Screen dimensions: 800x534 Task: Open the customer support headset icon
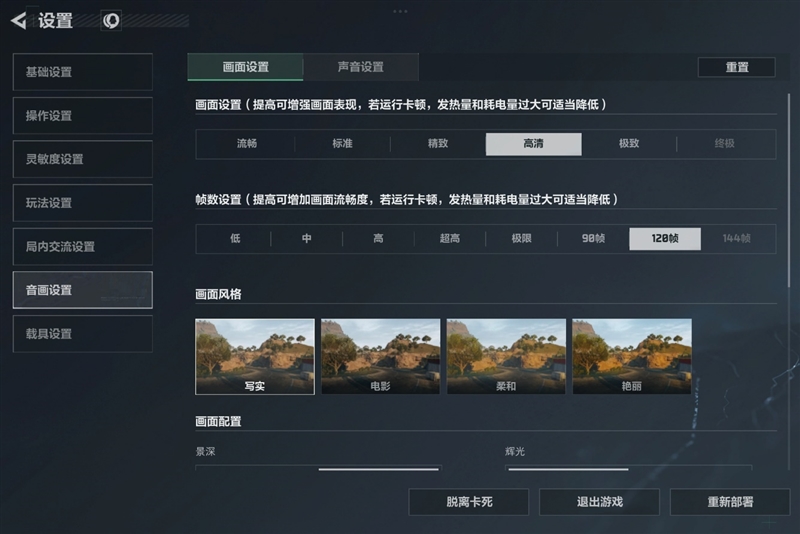pos(111,21)
